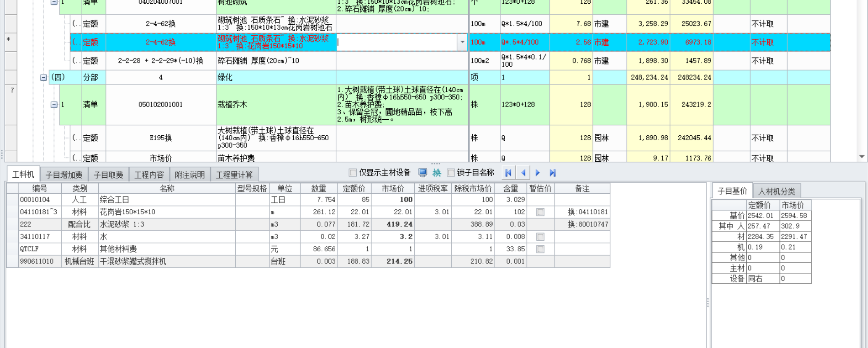Click the blue monitor icon beside 换
The width and height of the screenshot is (868, 348).
[x=422, y=172]
